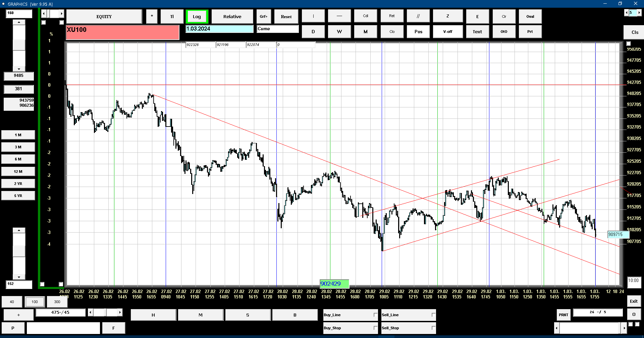
Task: Click the vertical line drawing tool button
Action: click(x=313, y=16)
